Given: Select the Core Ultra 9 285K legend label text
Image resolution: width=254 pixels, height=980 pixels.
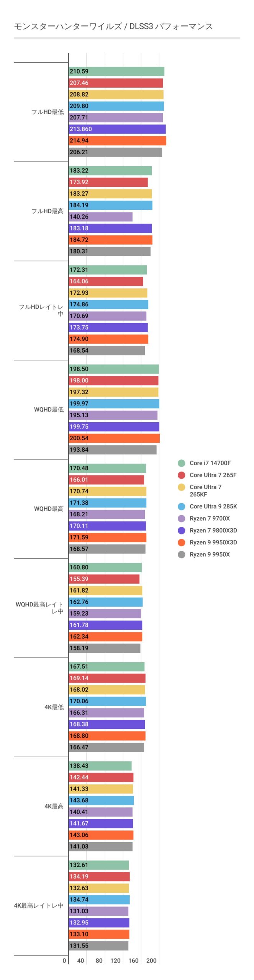Looking at the screenshot, I should coord(213,506).
